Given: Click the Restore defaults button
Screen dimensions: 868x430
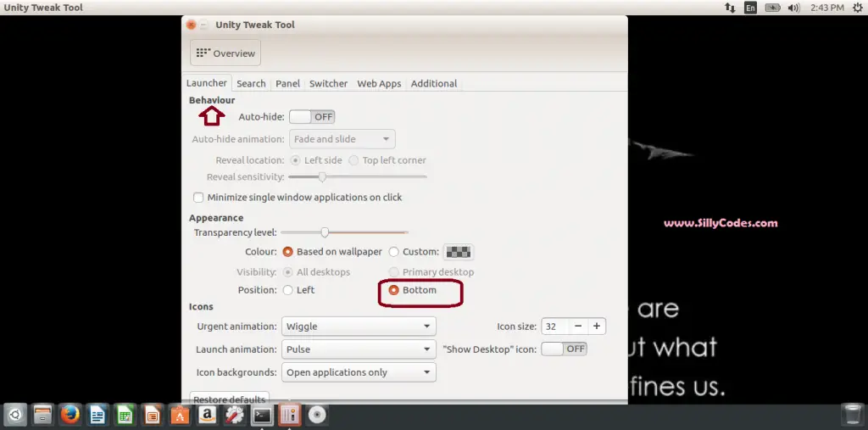Looking at the screenshot, I should (230, 399).
